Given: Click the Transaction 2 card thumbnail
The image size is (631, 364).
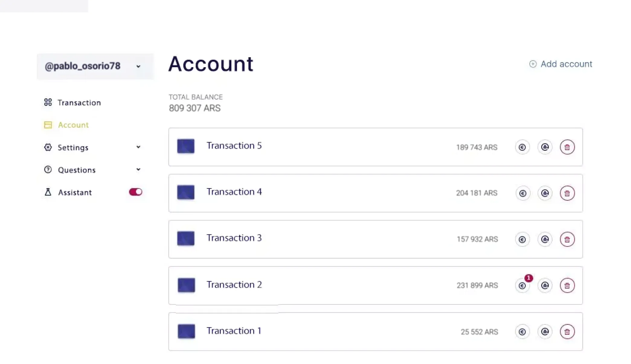Looking at the screenshot, I should 186,285.
